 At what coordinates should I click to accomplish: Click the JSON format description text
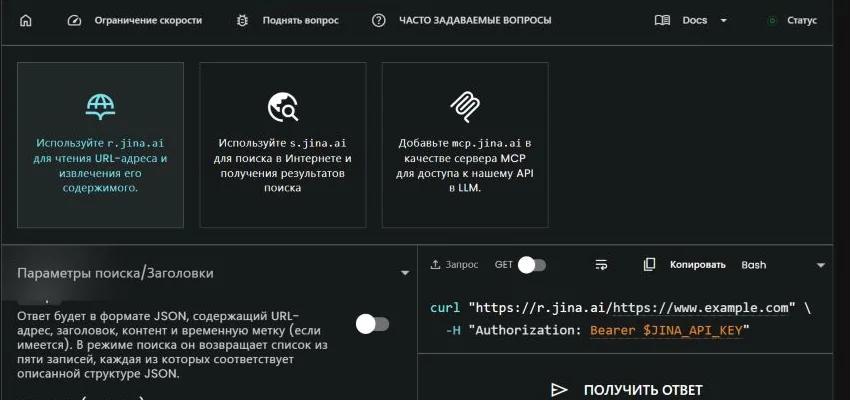pos(172,345)
